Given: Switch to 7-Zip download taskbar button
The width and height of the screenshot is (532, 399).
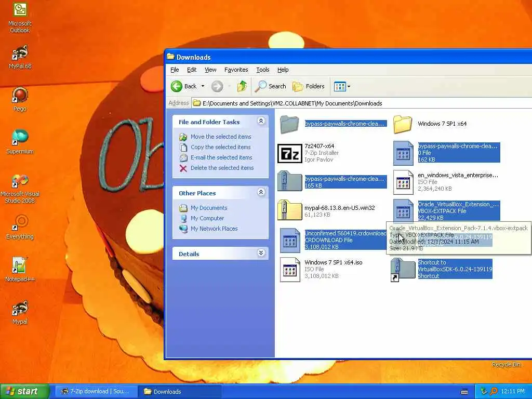Looking at the screenshot, I should click(96, 392).
